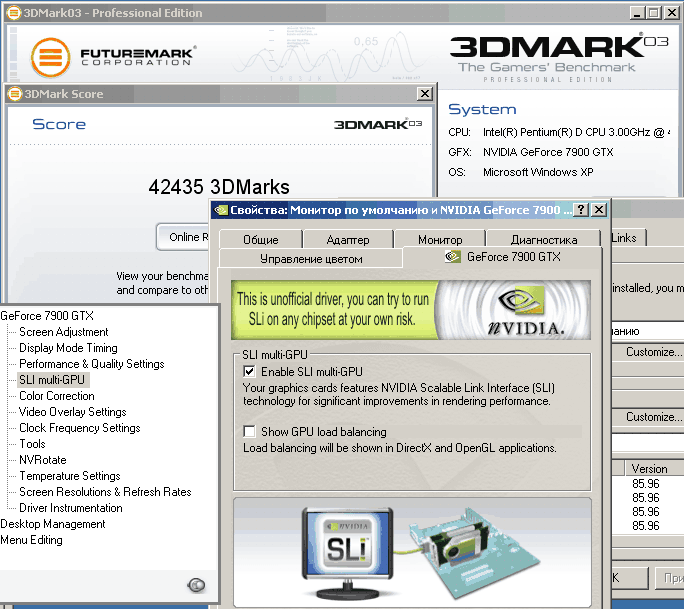The image size is (684, 609).
Task: Maximize the 3DMark03 main window
Action: (x=653, y=13)
